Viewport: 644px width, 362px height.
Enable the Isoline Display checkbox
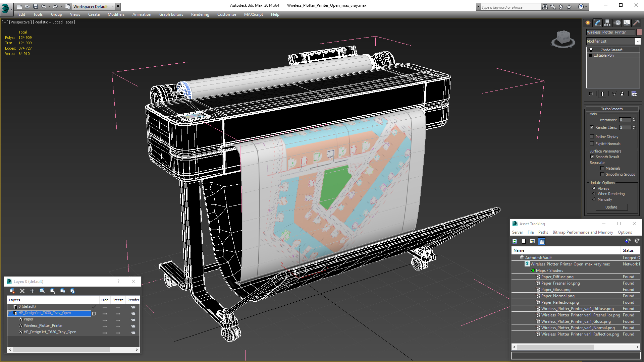[592, 137]
